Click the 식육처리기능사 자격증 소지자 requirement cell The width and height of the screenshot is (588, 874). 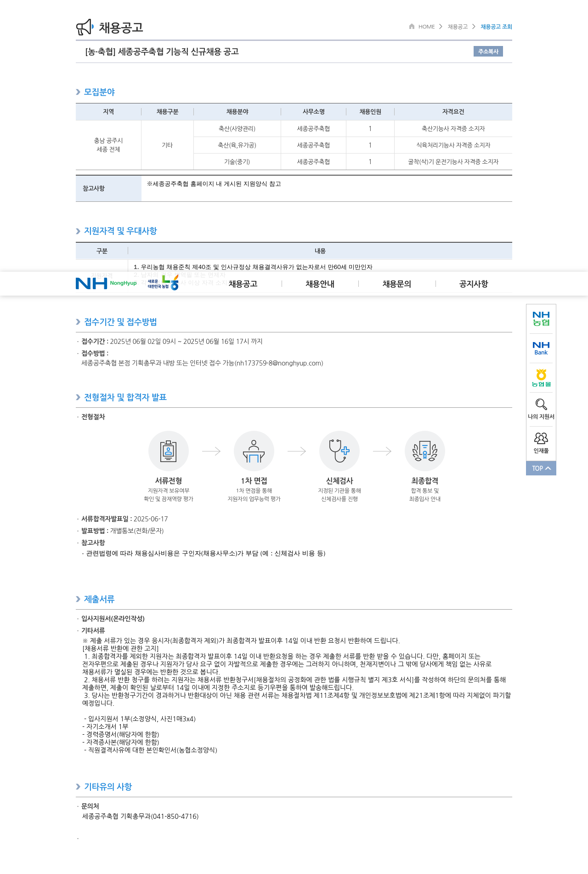point(453,145)
